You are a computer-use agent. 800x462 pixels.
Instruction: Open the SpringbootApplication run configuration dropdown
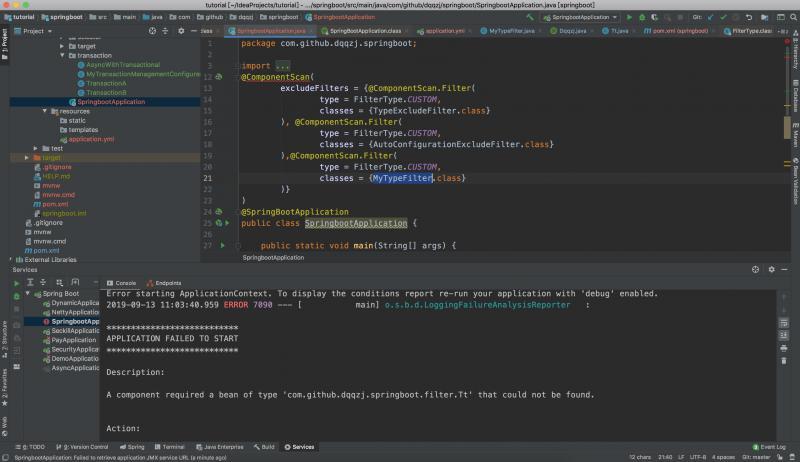coord(580,17)
